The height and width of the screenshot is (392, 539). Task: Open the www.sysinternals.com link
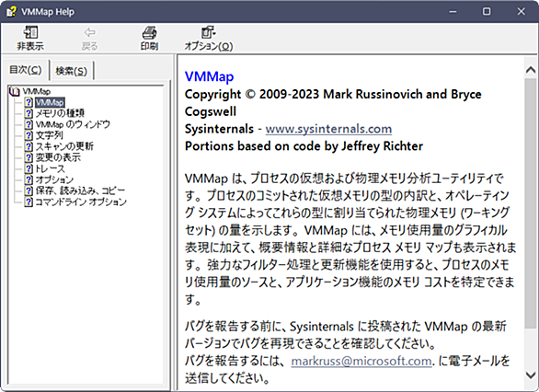(x=328, y=129)
